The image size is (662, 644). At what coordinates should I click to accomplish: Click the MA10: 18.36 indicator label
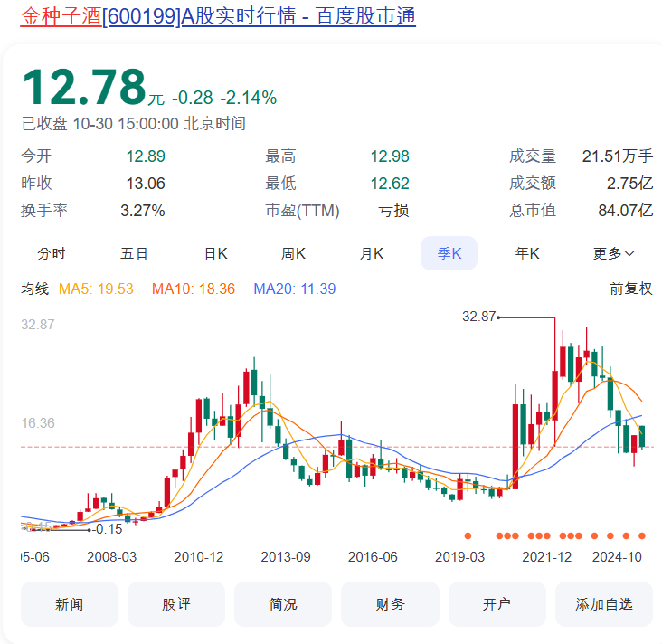click(194, 289)
